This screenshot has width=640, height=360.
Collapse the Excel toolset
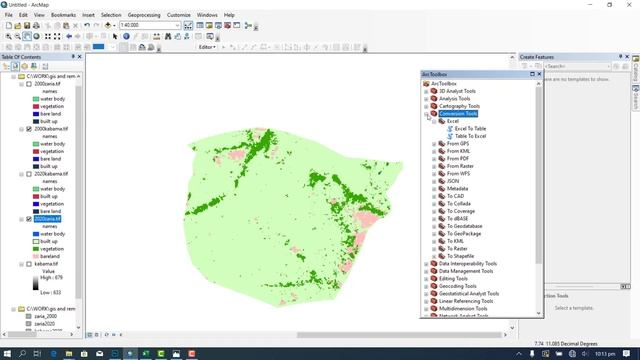click(x=434, y=121)
